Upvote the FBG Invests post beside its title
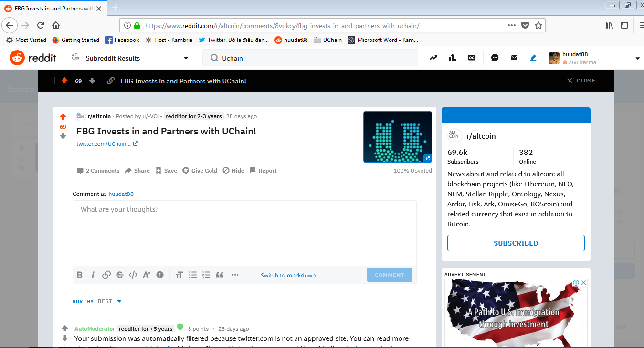Image resolution: width=644 pixels, height=348 pixels. 63,117
